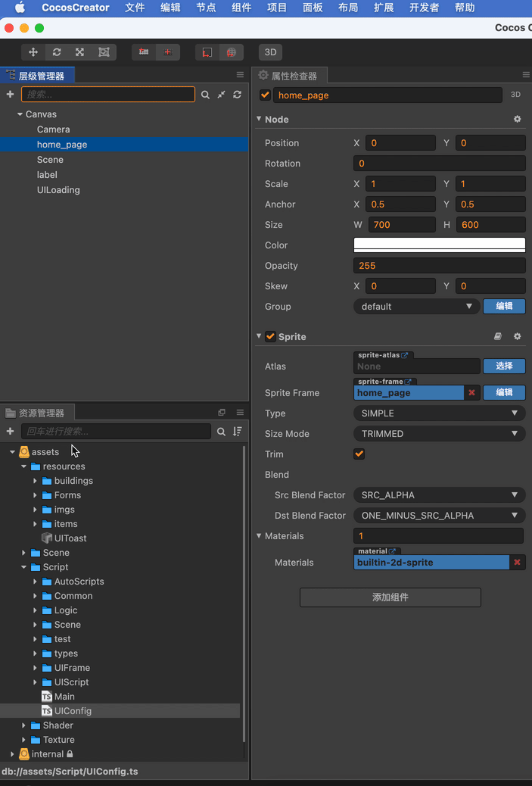532x786 pixels.
Task: Click the Opacity value field
Action: [x=440, y=266]
